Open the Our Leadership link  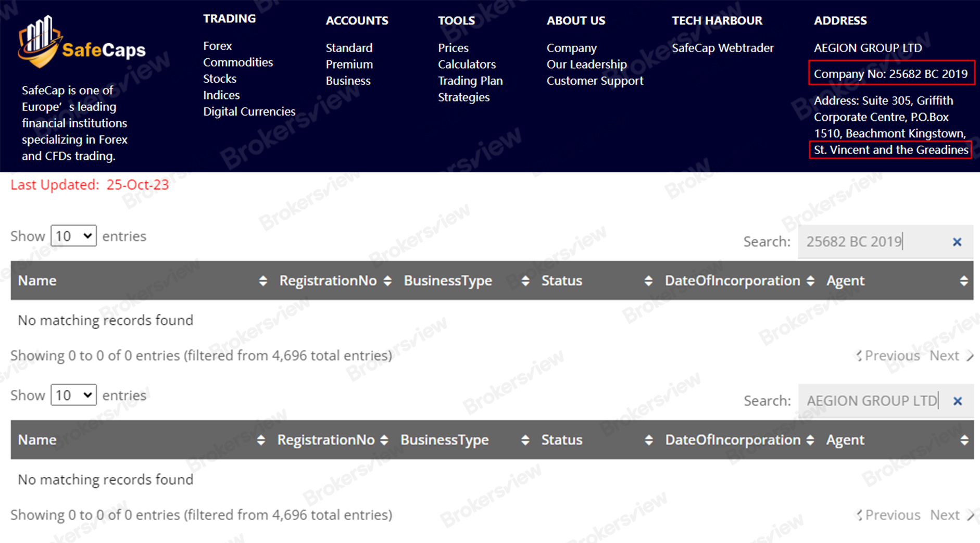point(587,65)
